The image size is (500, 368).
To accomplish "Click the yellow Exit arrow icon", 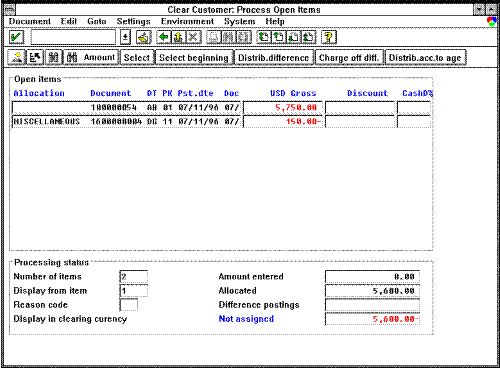I will [178, 37].
